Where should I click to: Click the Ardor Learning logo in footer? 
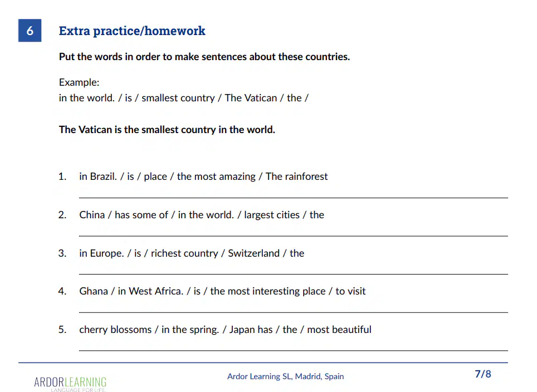tap(70, 384)
